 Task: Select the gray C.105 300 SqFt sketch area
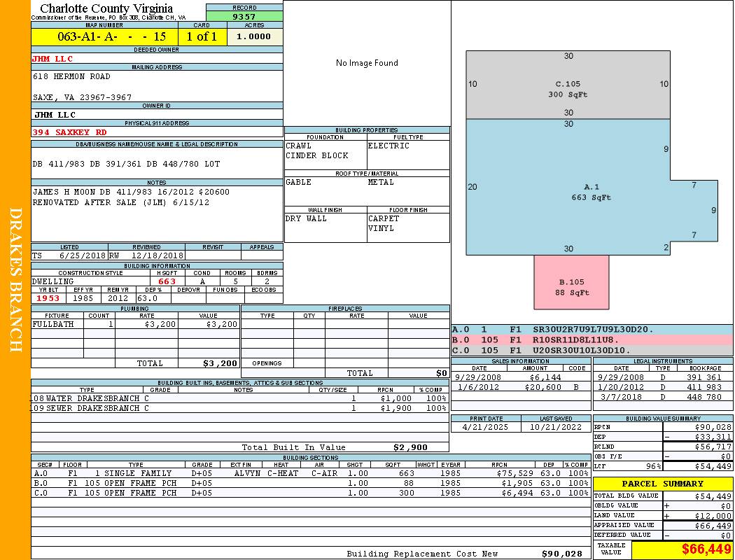(568, 89)
